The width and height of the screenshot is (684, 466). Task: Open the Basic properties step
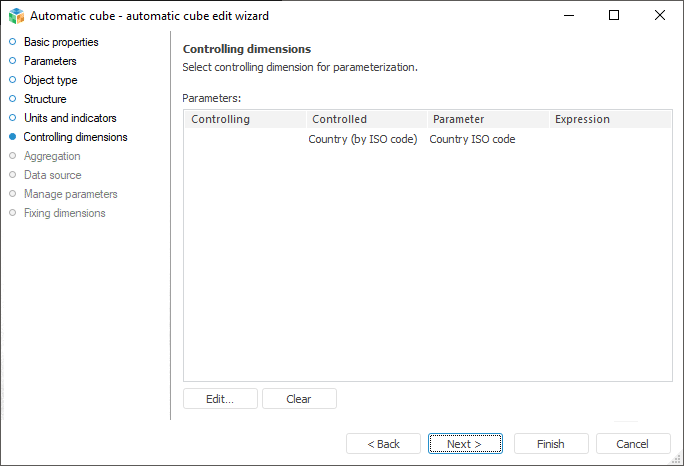(61, 42)
